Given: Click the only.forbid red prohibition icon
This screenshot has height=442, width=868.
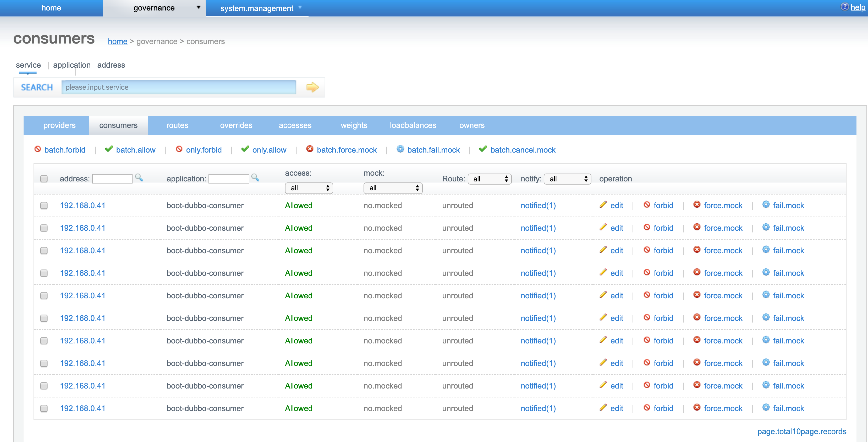Looking at the screenshot, I should click(179, 149).
